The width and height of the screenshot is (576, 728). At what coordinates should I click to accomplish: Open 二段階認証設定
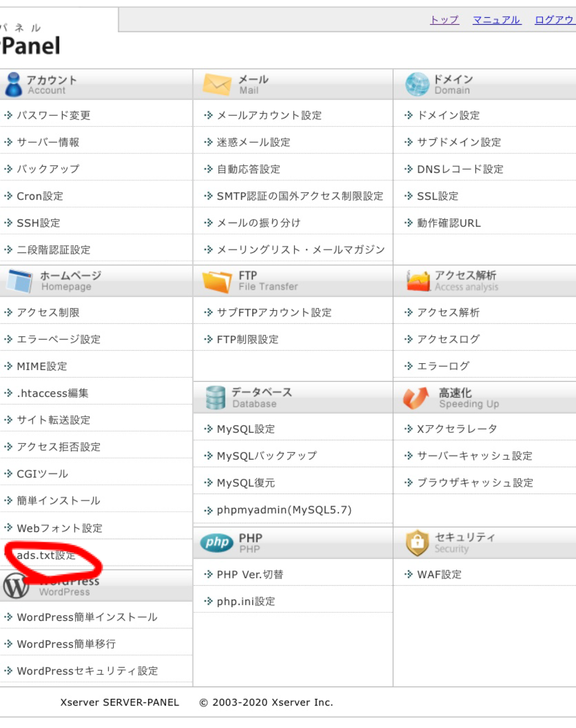coord(54,250)
